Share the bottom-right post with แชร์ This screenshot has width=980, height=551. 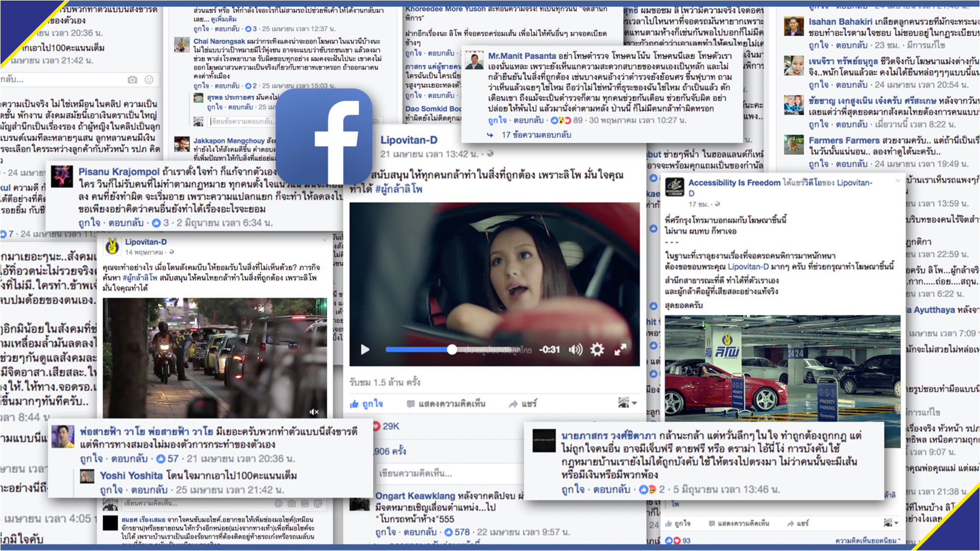pos(797,523)
